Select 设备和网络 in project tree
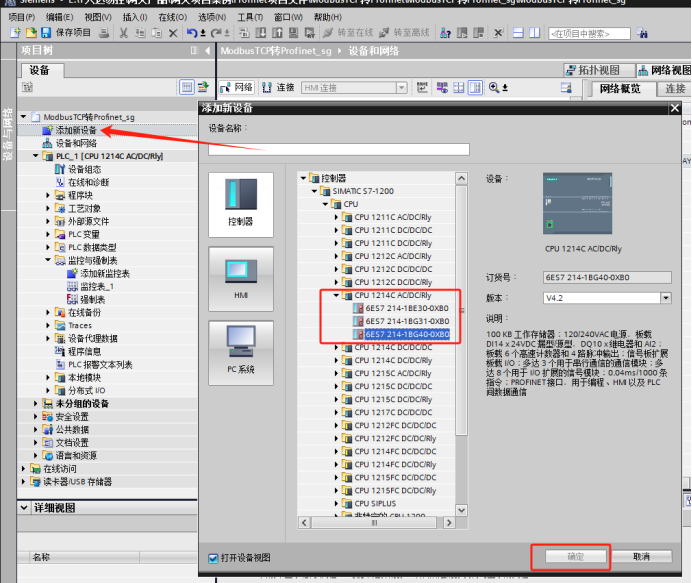This screenshot has height=583, width=692. click(76, 143)
